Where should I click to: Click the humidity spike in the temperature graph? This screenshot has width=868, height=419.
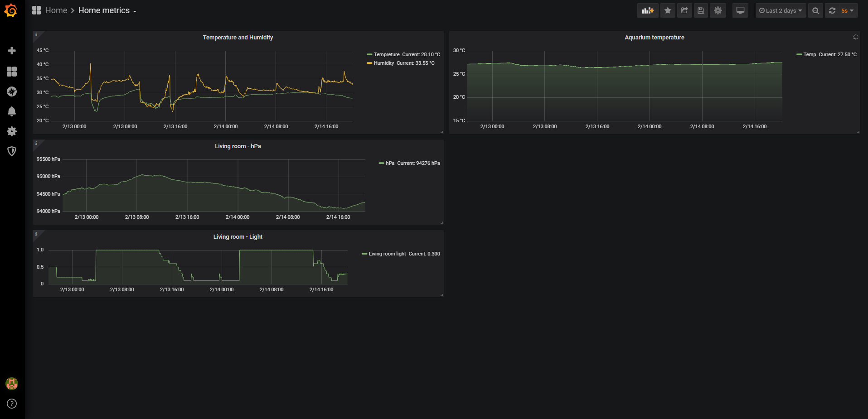[x=91, y=65]
